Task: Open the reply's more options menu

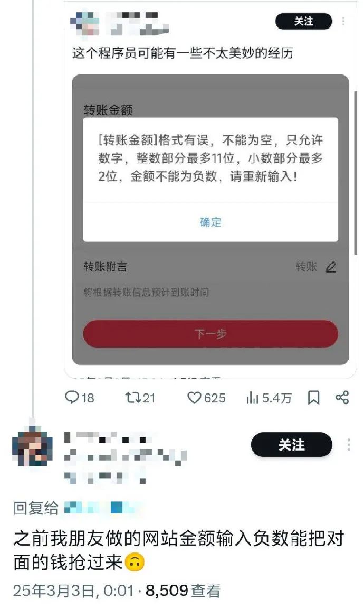Action: coord(349,445)
